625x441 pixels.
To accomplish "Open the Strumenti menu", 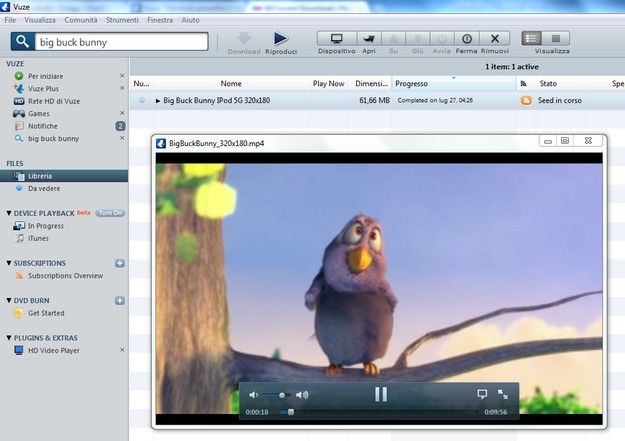I will pyautogui.click(x=122, y=20).
